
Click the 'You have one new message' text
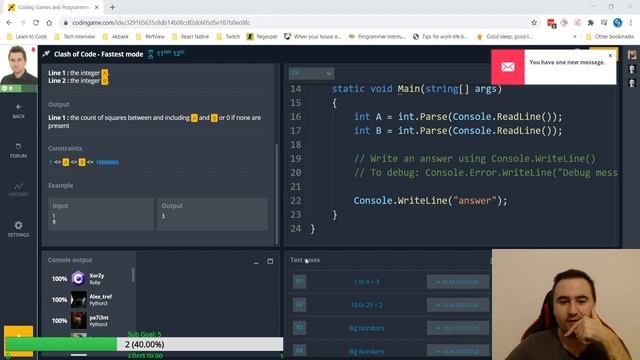pos(567,62)
